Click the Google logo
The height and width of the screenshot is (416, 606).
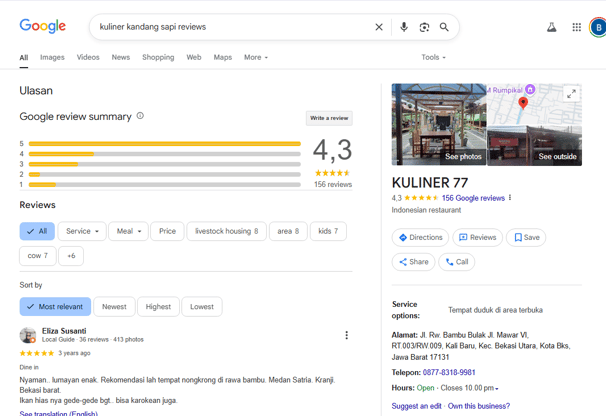coord(43,26)
